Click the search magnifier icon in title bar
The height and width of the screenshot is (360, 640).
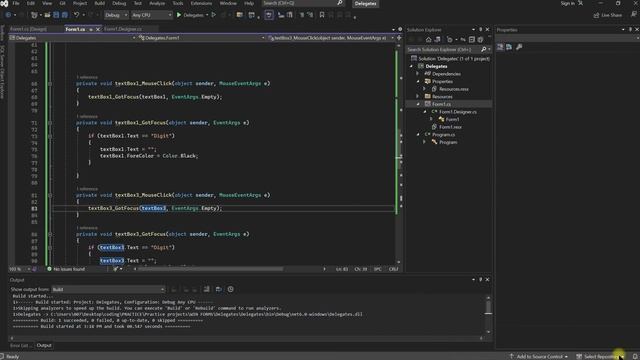click(340, 3)
